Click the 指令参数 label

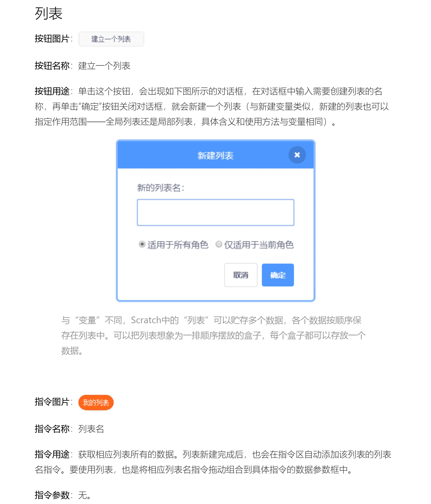52,495
